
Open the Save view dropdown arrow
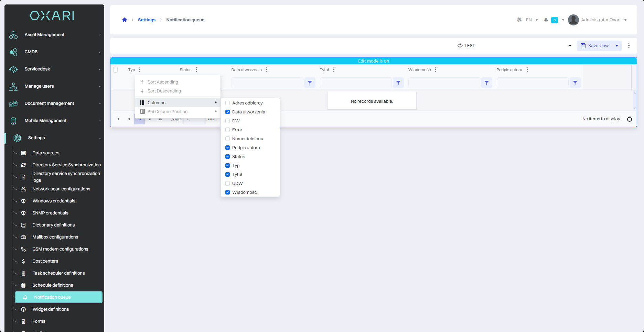tap(617, 46)
